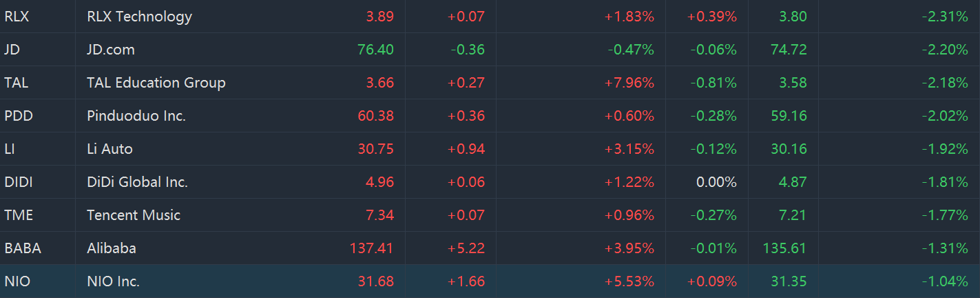Click DiDi last column -1.81%

[945, 182]
